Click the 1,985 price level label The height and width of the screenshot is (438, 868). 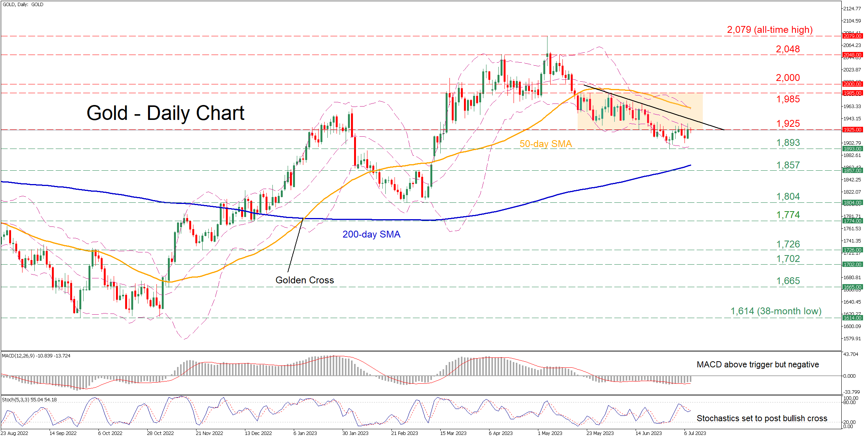[788, 99]
